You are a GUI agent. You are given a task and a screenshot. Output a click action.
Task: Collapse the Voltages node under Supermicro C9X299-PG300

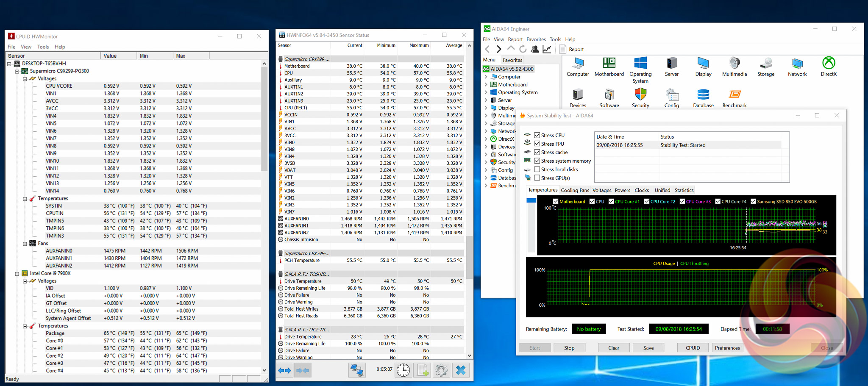(x=25, y=79)
